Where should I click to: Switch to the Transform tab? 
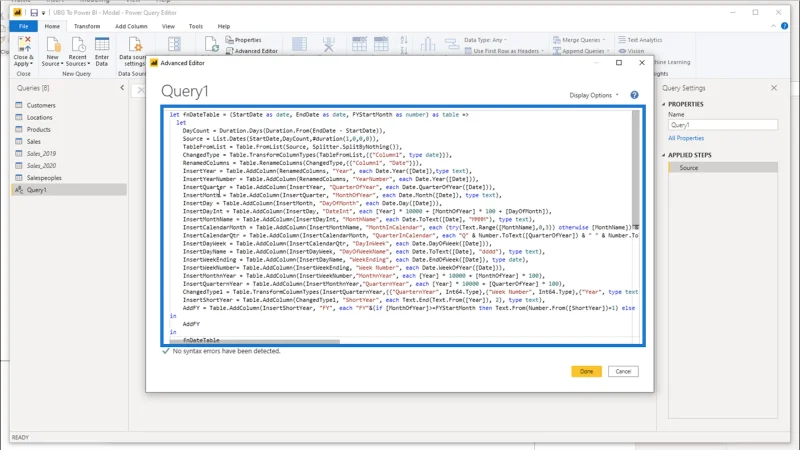pyautogui.click(x=87, y=26)
